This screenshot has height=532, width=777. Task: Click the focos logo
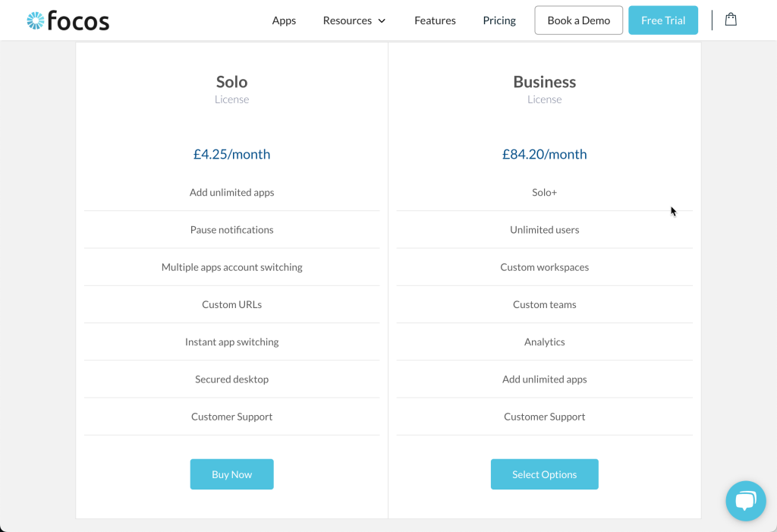pyautogui.click(x=68, y=20)
